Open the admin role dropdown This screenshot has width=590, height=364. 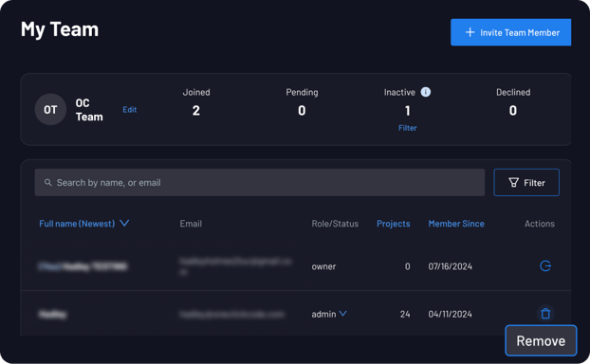(x=342, y=313)
